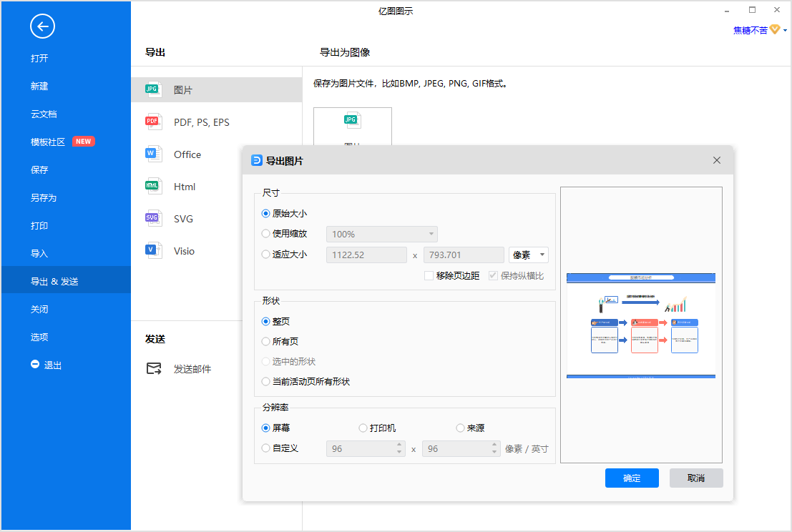792x532 pixels.
Task: Click the Visio file type icon
Action: coord(153,250)
